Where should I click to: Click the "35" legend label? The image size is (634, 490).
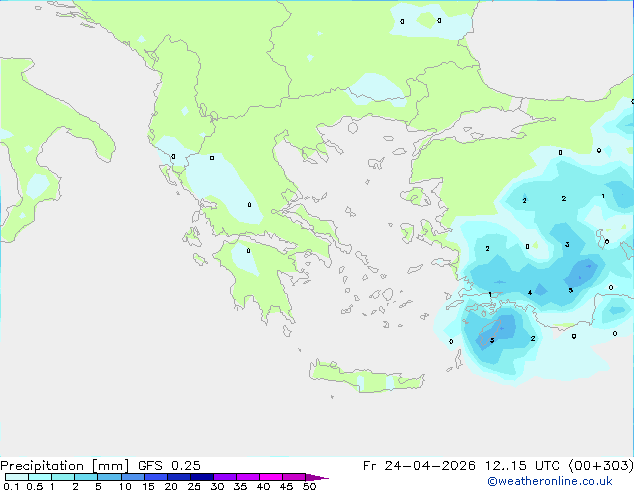[x=240, y=486]
